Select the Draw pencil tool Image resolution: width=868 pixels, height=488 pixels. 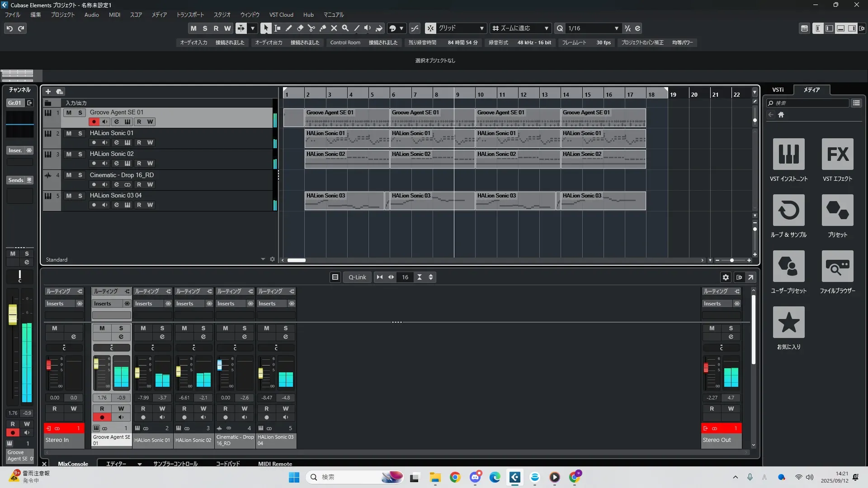click(288, 28)
